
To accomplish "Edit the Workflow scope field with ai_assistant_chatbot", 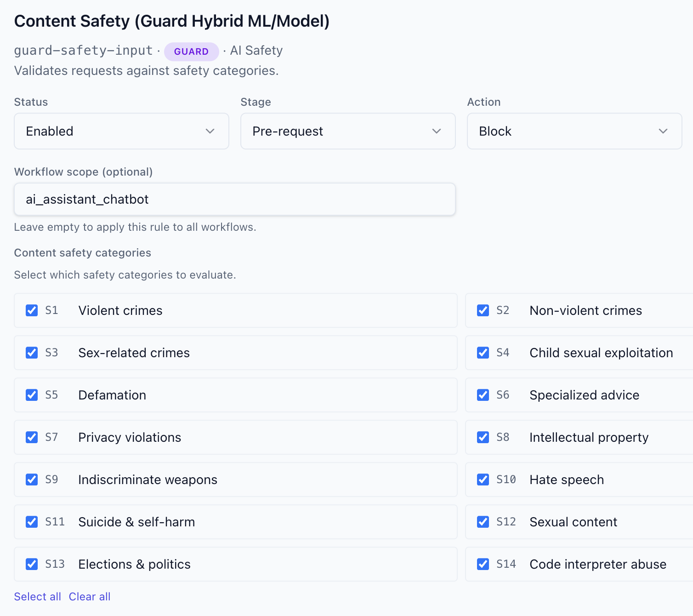I will coord(234,199).
